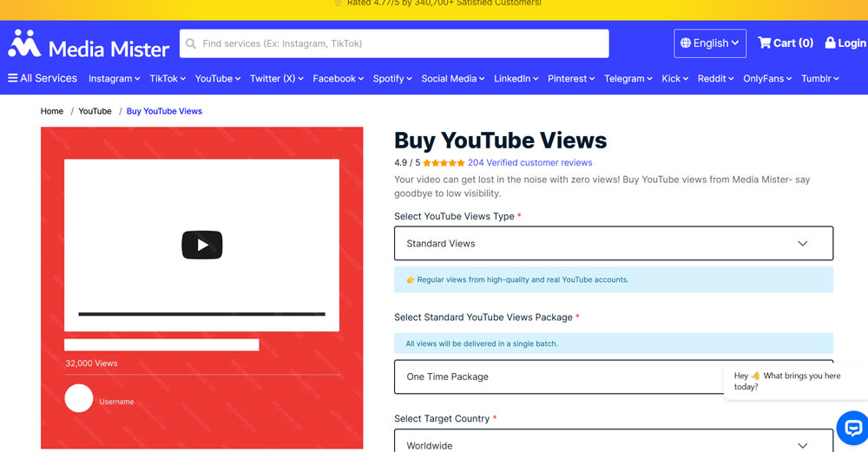Open the Worldwide target country dropdown
This screenshot has height=452, width=868.
613,442
